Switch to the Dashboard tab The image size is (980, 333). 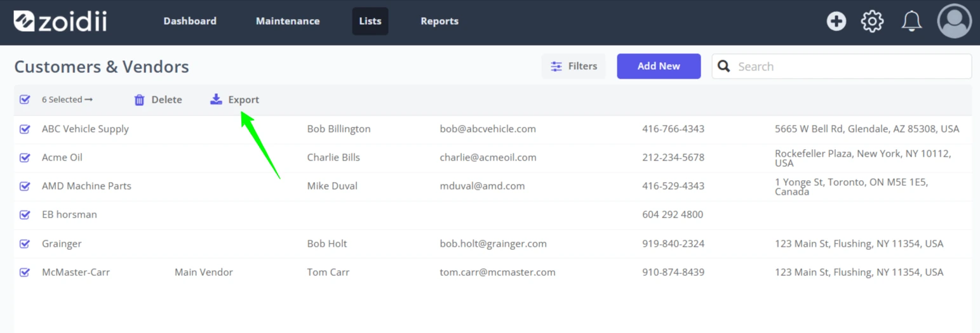pyautogui.click(x=190, y=21)
